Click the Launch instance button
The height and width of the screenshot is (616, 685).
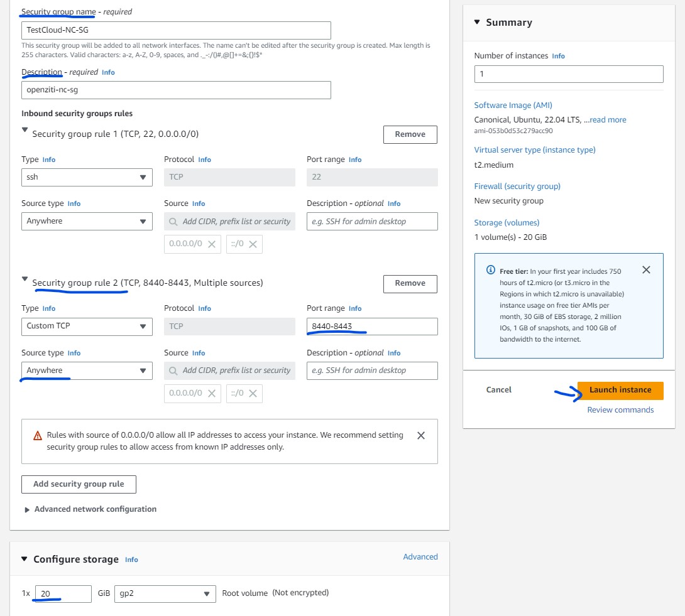coord(620,390)
